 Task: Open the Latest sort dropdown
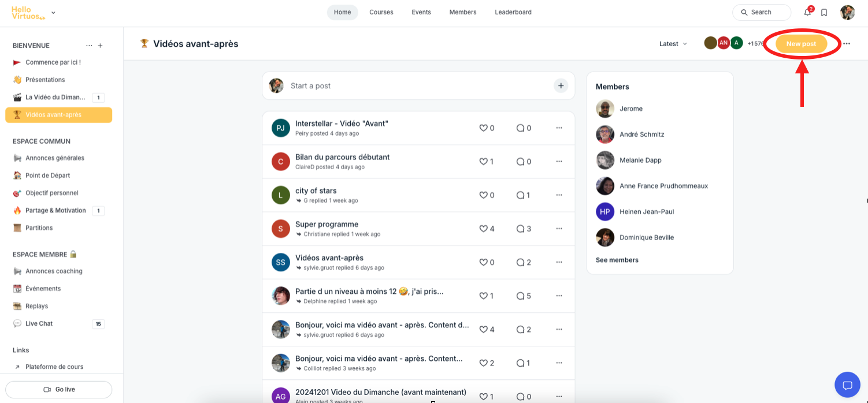pyautogui.click(x=673, y=44)
